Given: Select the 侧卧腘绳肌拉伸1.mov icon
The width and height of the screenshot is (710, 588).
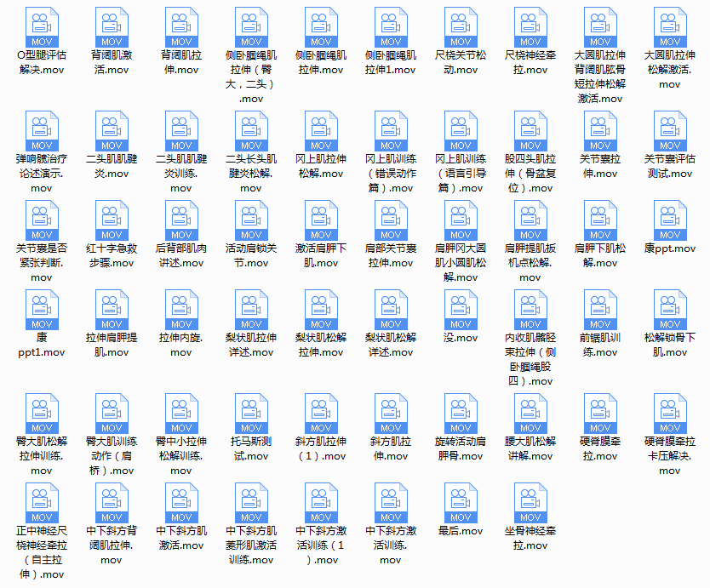Looking at the screenshot, I should tap(391, 26).
